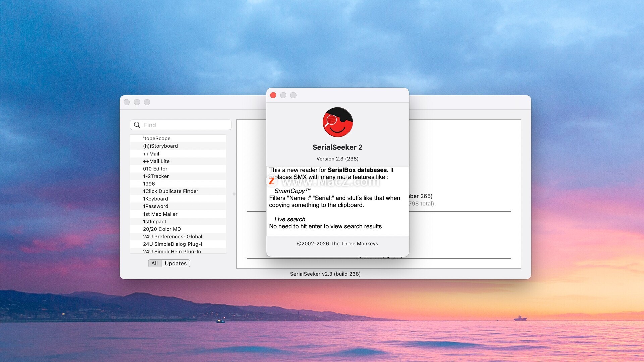Switch to the All segment
Screen dimensions: 644x362
point(154,263)
